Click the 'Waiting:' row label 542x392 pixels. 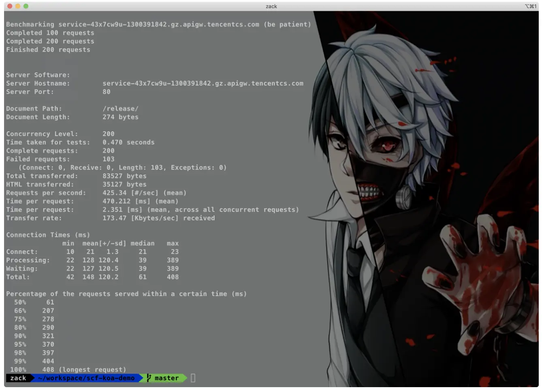(x=22, y=269)
